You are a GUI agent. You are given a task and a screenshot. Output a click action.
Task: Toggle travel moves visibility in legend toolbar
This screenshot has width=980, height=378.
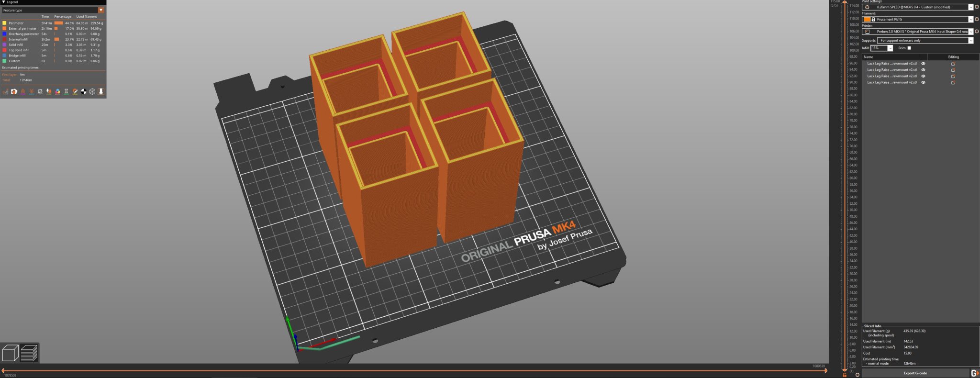[x=5, y=91]
